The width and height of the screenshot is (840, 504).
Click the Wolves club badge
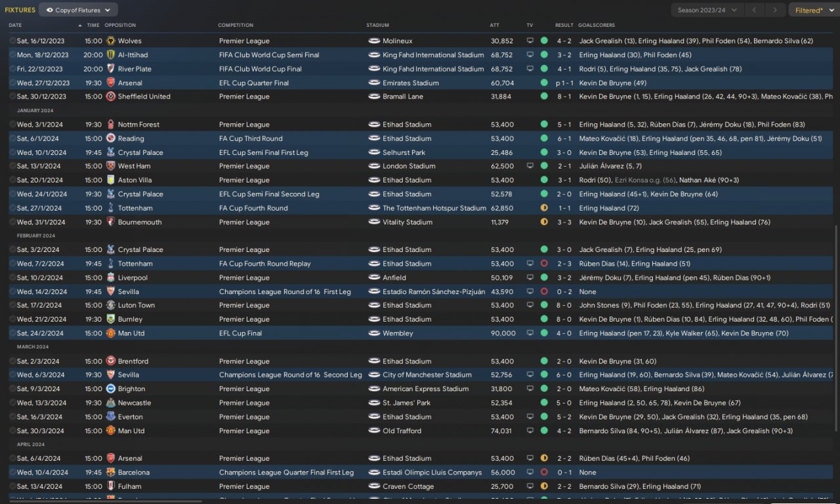click(x=111, y=41)
